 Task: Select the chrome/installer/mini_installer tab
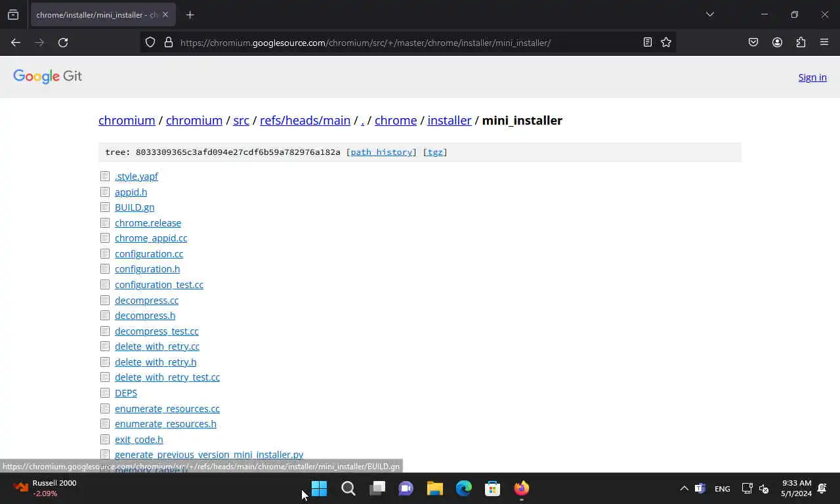click(x=103, y=14)
